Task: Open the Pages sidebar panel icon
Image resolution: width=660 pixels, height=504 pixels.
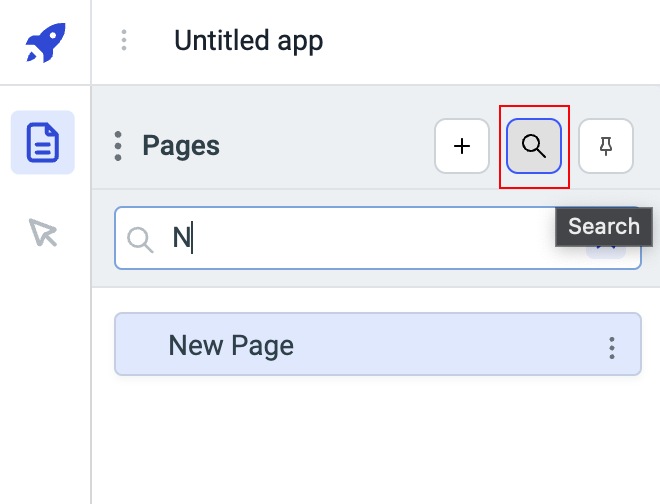Action: coord(43,142)
